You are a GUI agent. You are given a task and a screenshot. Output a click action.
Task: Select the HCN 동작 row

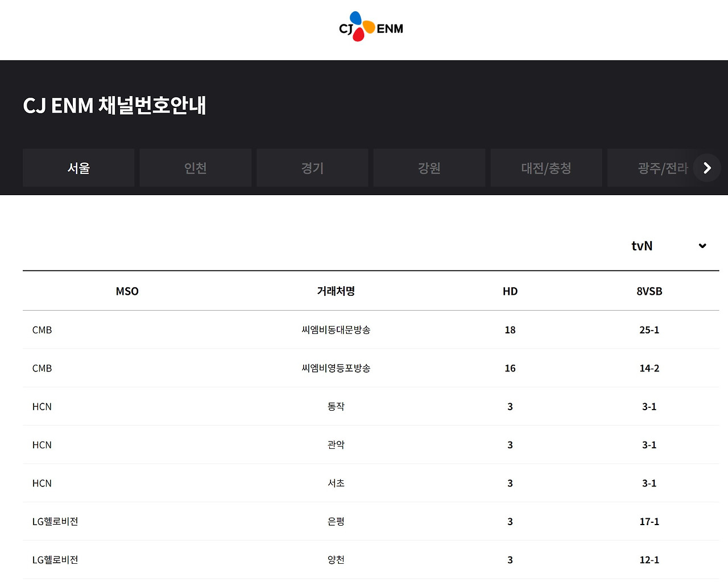[x=336, y=406]
